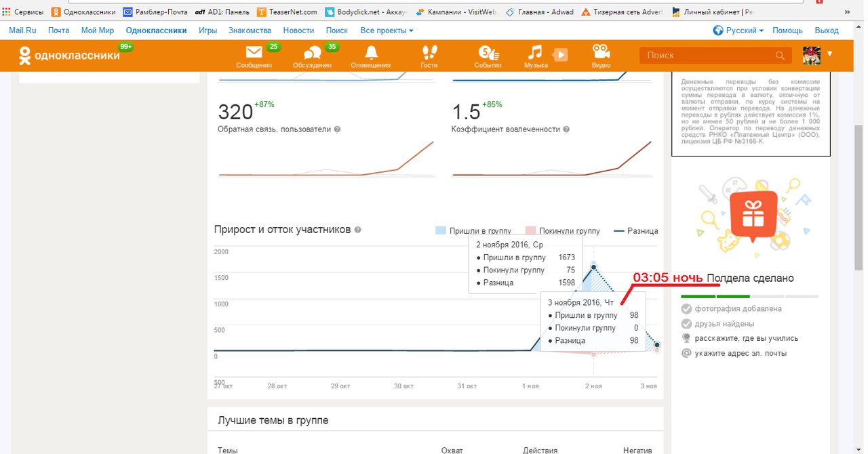This screenshot has height=454, width=868.
Task: Open the Знакомства menu item
Action: coord(250,30)
